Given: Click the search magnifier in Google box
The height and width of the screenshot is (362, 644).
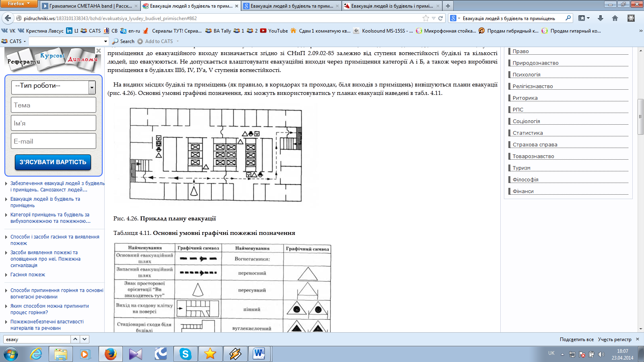Looking at the screenshot, I should (568, 18).
